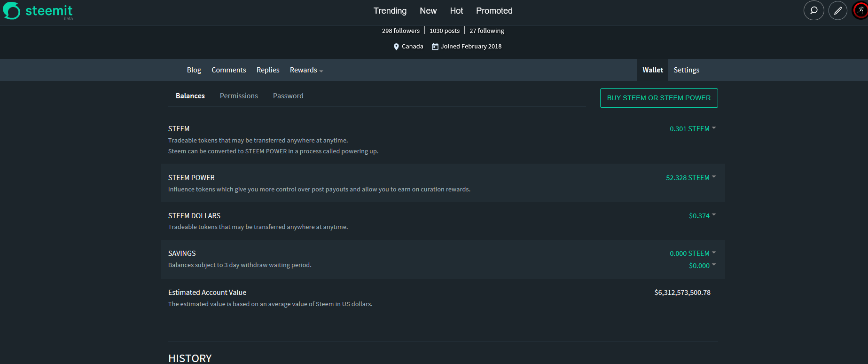The image size is (868, 364).
Task: Expand the Rewards dropdown
Action: pyautogui.click(x=306, y=70)
